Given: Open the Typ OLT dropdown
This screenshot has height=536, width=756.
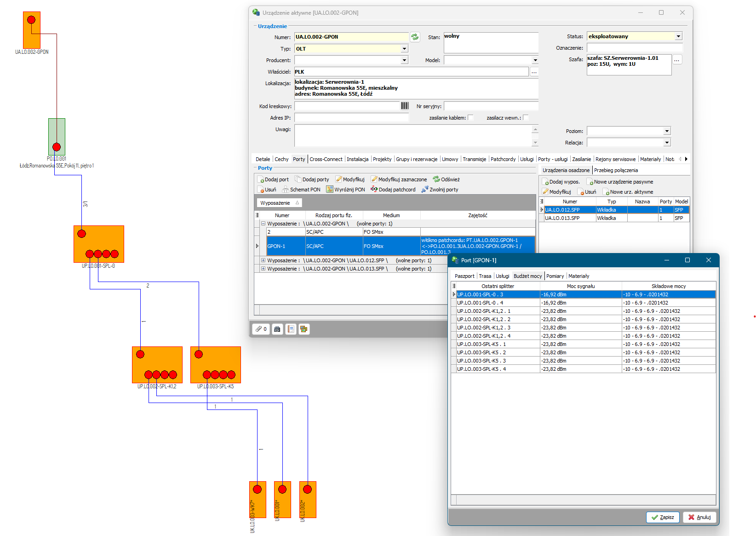Looking at the screenshot, I should pos(404,49).
